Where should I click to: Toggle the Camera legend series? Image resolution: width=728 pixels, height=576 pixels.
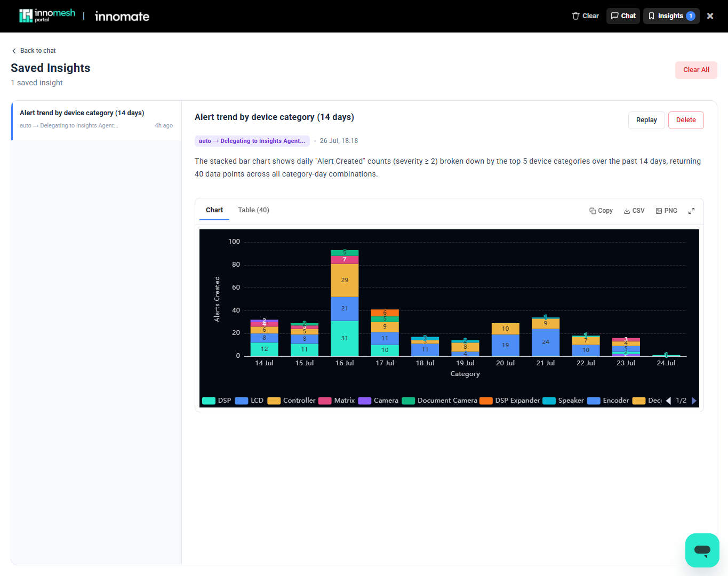tap(378, 401)
